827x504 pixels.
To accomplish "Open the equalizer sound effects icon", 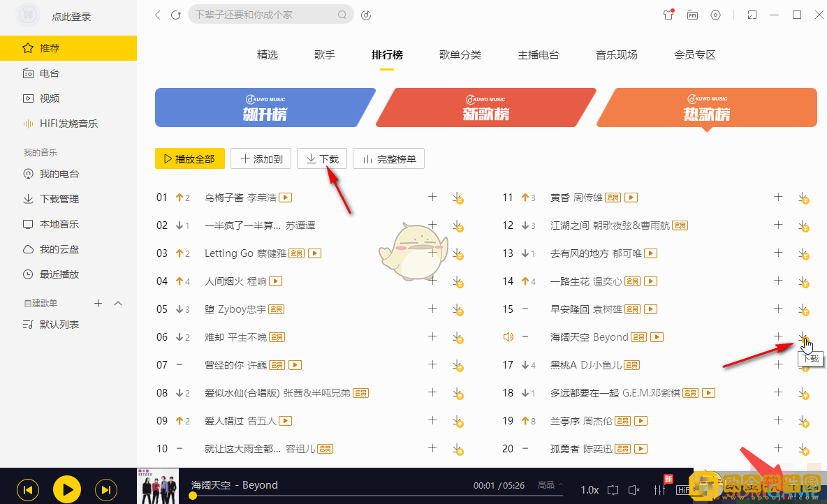I will pos(660,490).
